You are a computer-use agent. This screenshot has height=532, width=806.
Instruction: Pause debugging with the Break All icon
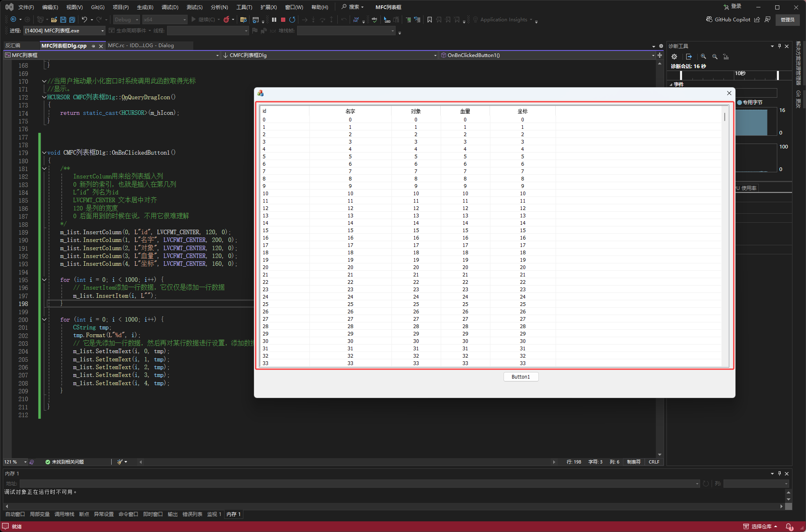(274, 20)
